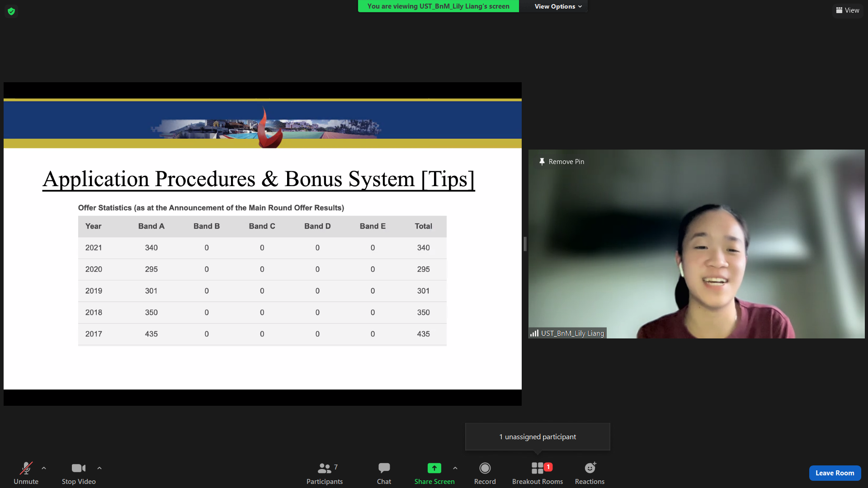Image resolution: width=868 pixels, height=488 pixels.
Task: Click the Band B column header
Action: point(207,226)
